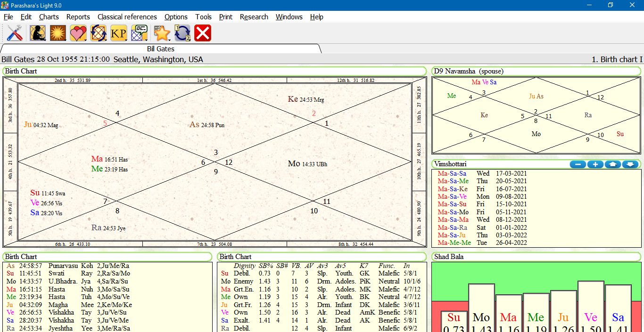The width and height of the screenshot is (644, 332).
Task: Click Birth Chart header above the nakshatra table
Action: click(x=107, y=257)
